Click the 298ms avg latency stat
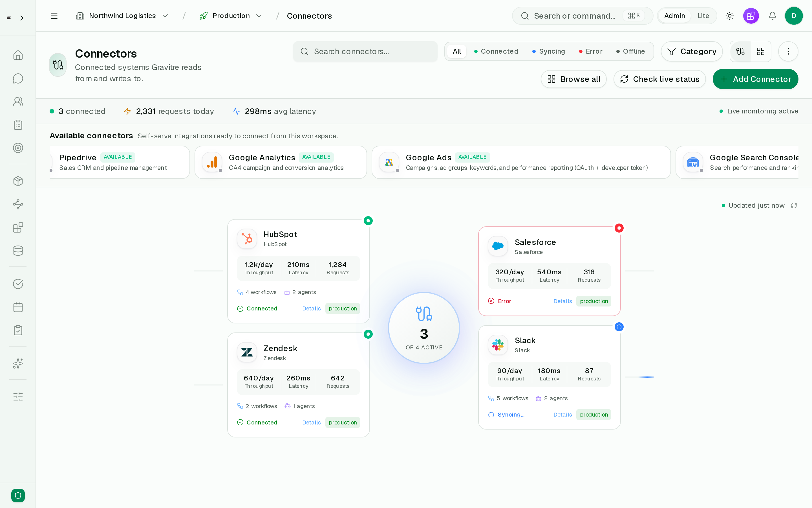Image resolution: width=812 pixels, height=508 pixels. click(274, 111)
